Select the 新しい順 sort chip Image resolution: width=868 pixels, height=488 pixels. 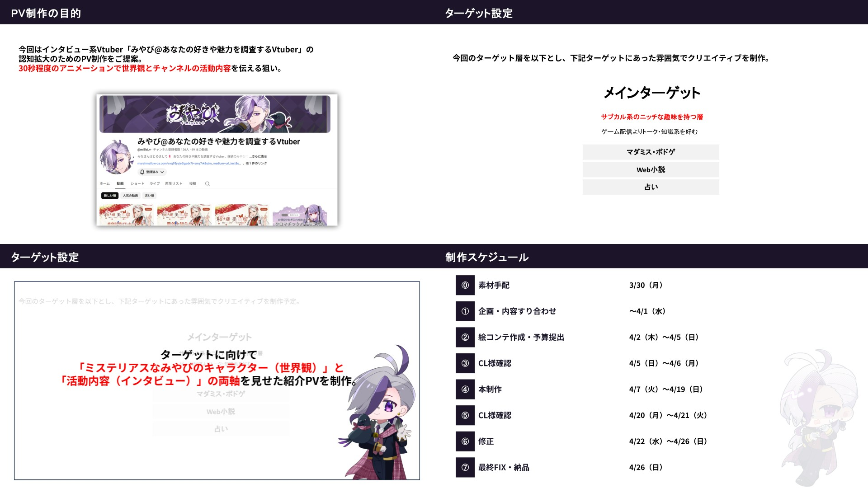[110, 196]
